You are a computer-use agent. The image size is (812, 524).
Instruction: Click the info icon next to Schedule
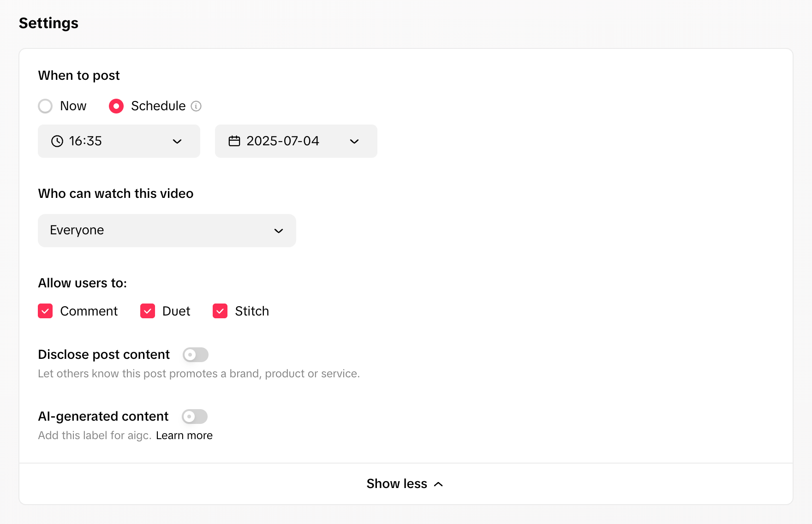pos(197,106)
